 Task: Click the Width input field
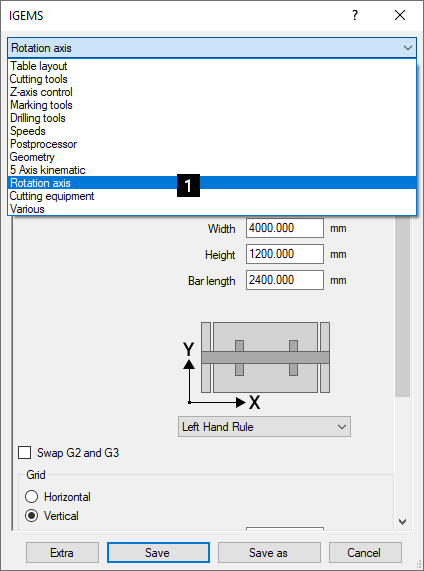pyautogui.click(x=285, y=228)
